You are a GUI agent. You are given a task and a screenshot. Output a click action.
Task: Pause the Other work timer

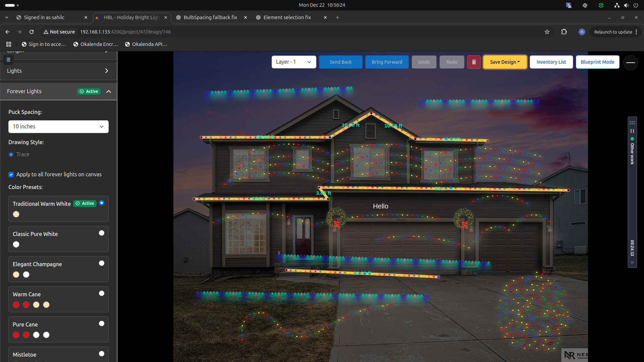(x=632, y=131)
